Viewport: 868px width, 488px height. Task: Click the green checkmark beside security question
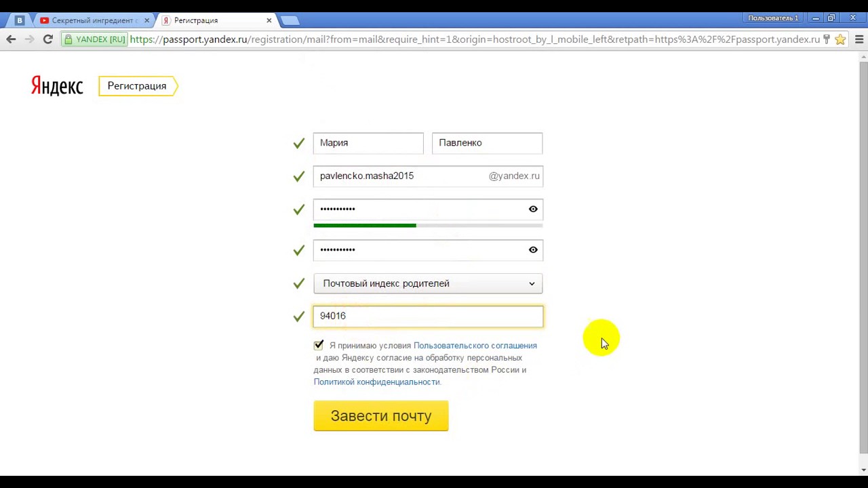[298, 283]
